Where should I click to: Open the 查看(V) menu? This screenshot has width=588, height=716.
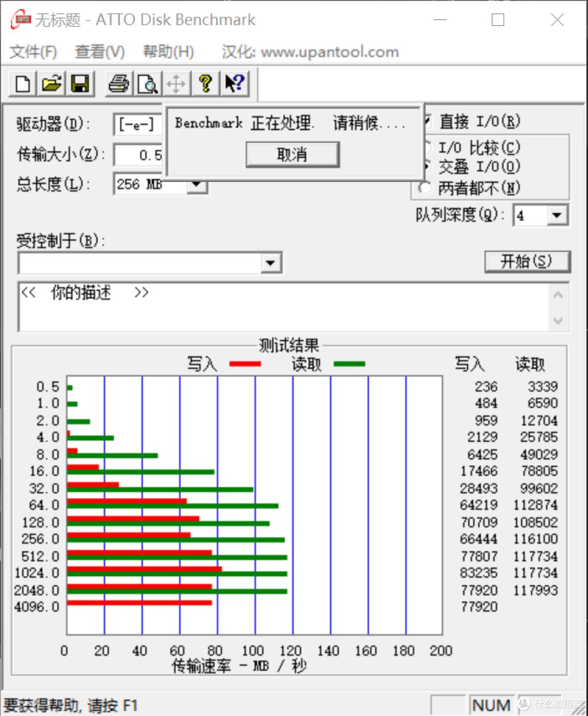100,52
